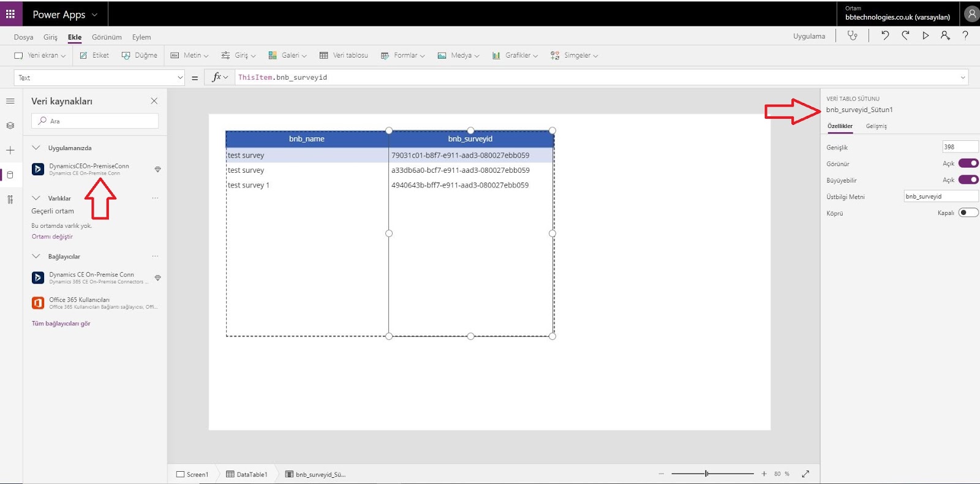Click the Ortamı değiştir link
The image size is (980, 484).
[x=52, y=236]
